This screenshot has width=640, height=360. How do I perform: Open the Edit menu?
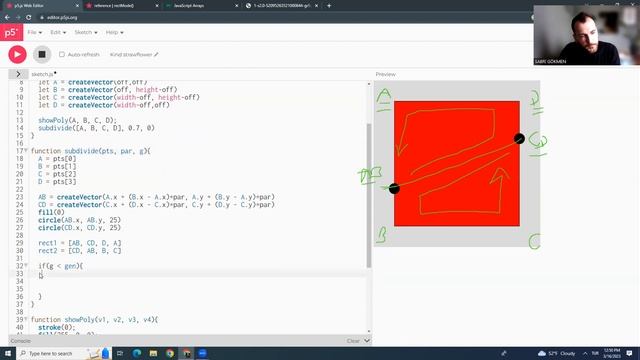click(x=58, y=32)
